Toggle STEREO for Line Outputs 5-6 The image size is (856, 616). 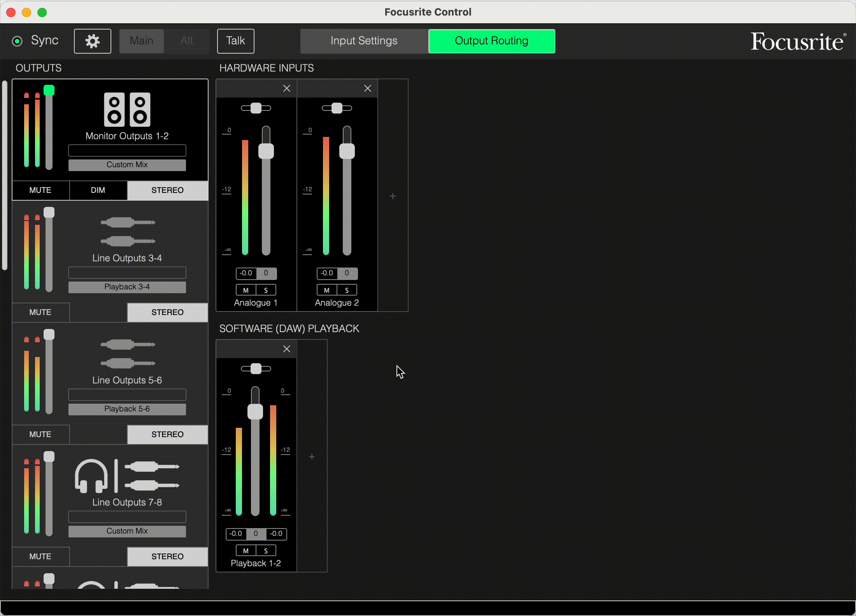tap(167, 434)
